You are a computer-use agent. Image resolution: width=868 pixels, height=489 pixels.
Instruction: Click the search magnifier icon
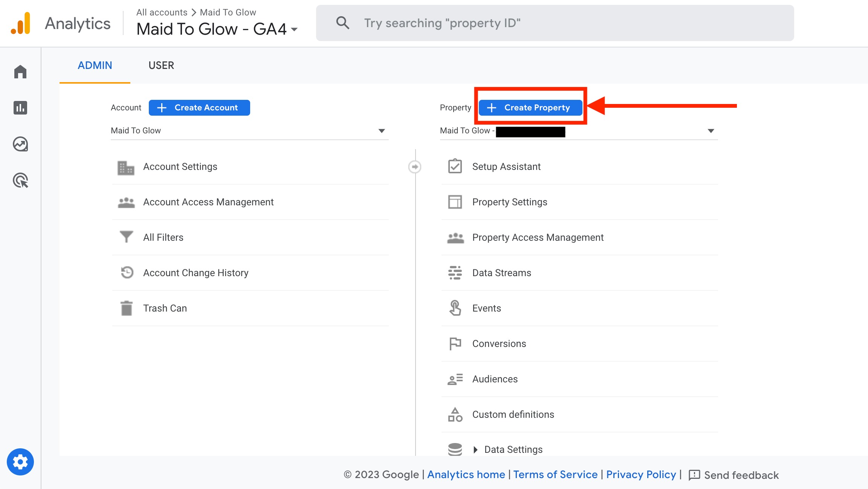[x=342, y=23]
